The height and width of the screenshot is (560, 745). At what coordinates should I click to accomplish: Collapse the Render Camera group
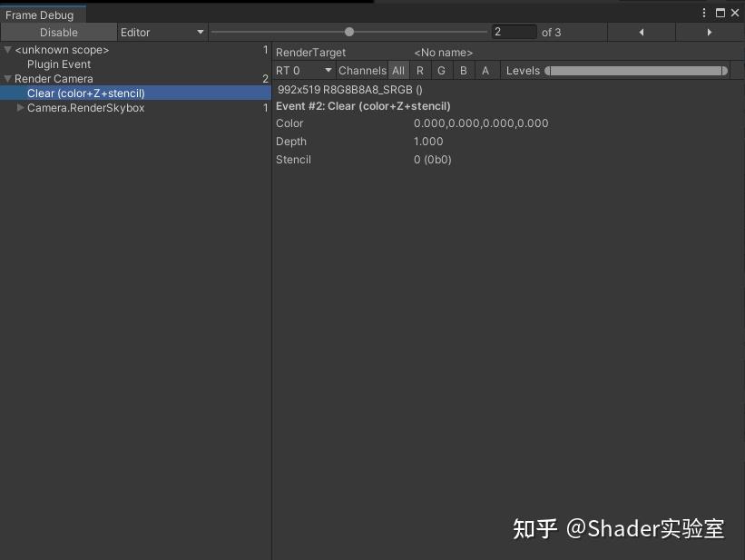[7, 78]
